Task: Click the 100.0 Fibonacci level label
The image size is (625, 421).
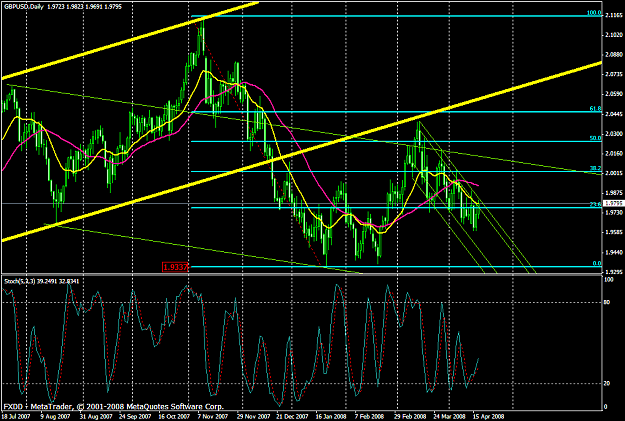Action: (x=594, y=13)
